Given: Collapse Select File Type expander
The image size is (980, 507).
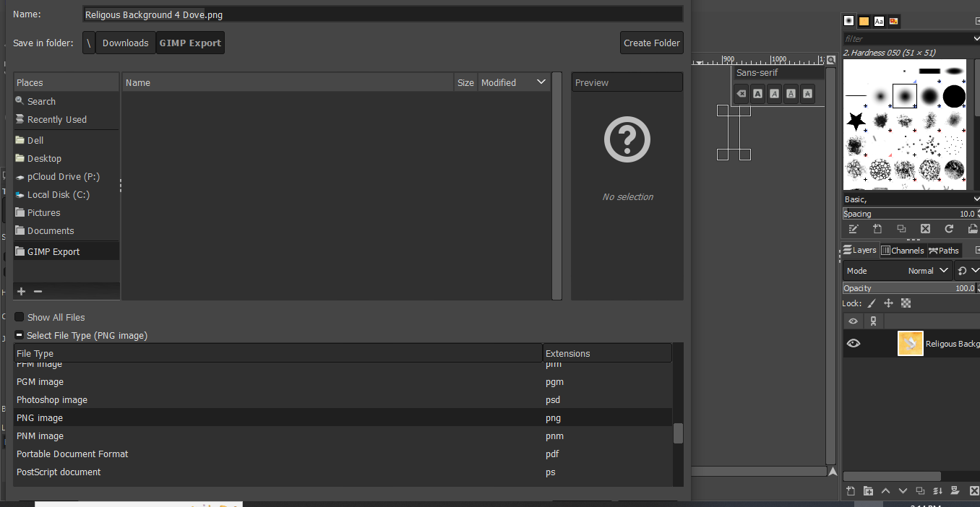Looking at the screenshot, I should (x=20, y=335).
